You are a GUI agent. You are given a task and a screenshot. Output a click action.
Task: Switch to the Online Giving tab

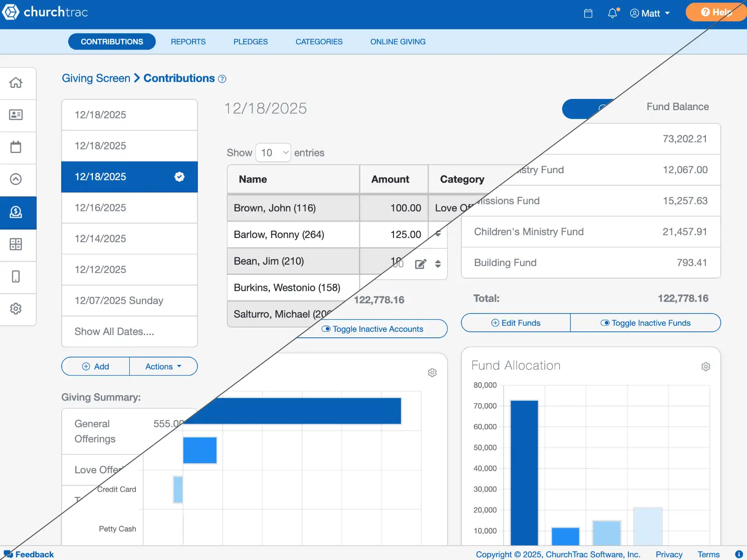click(x=397, y=42)
